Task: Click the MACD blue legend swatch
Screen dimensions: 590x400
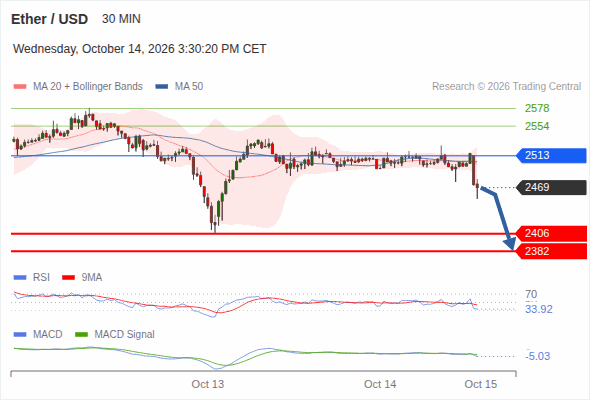Action: pyautogui.click(x=20, y=335)
